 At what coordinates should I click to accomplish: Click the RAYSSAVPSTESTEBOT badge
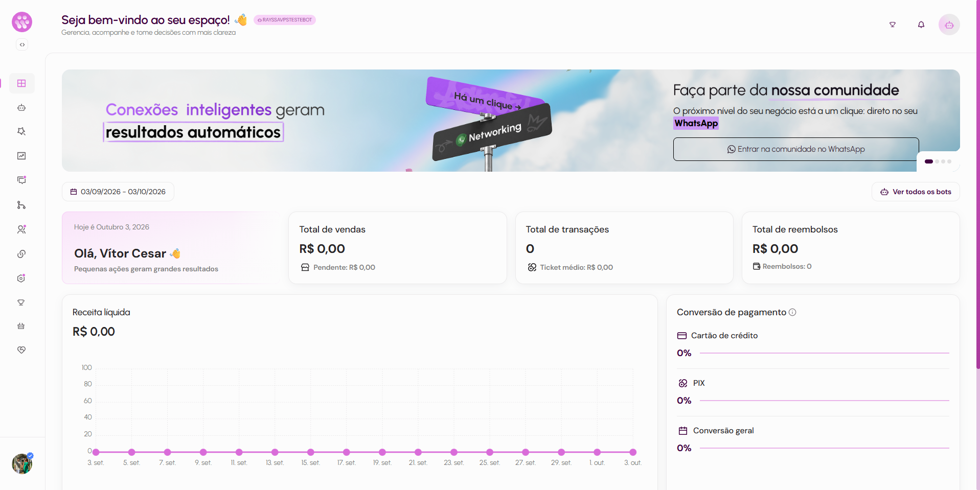[x=285, y=20]
